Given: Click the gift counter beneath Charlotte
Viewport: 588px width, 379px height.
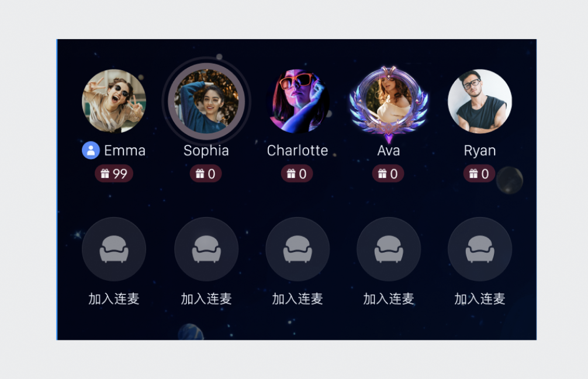Looking at the screenshot, I should tap(297, 174).
